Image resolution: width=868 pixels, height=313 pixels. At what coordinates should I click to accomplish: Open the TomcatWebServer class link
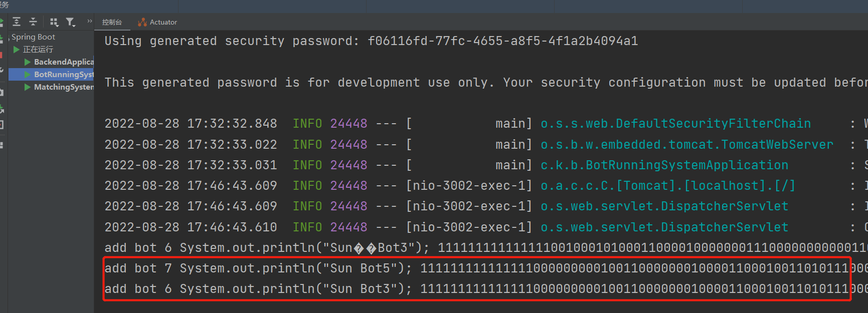pos(687,145)
